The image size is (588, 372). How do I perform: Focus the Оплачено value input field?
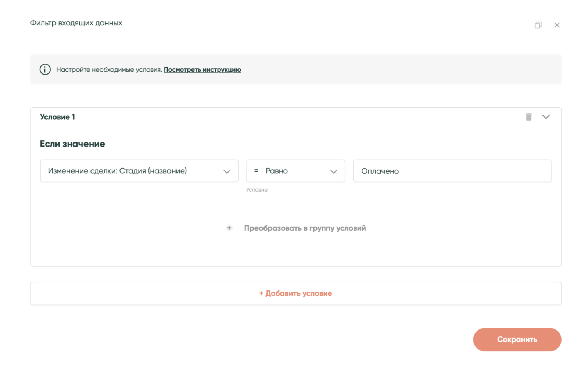pos(452,171)
